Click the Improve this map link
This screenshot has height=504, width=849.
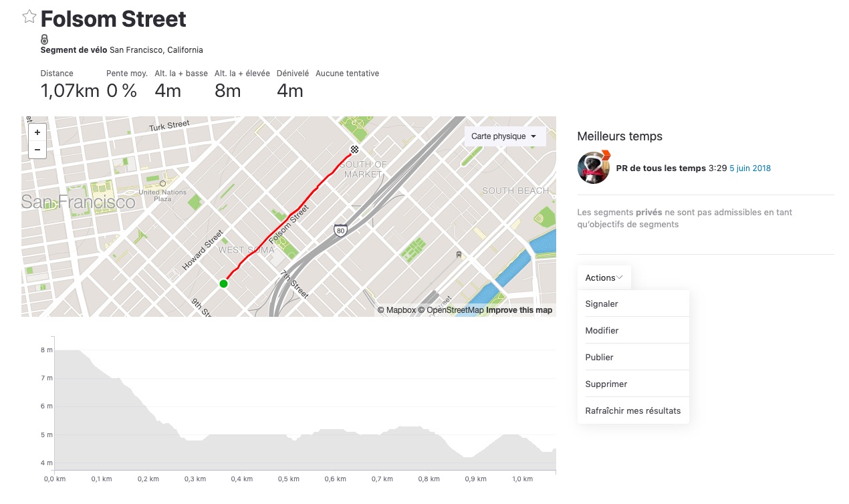point(519,310)
